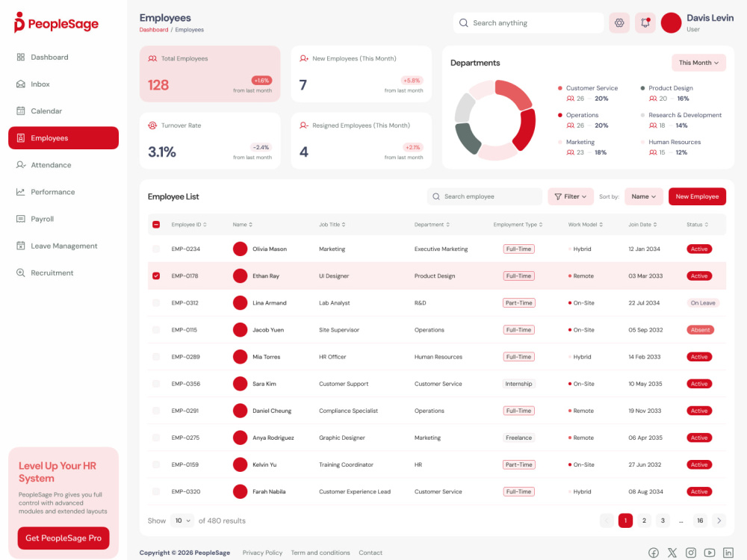Open settings via the gear icon
This screenshot has width=747, height=560.
(x=619, y=23)
